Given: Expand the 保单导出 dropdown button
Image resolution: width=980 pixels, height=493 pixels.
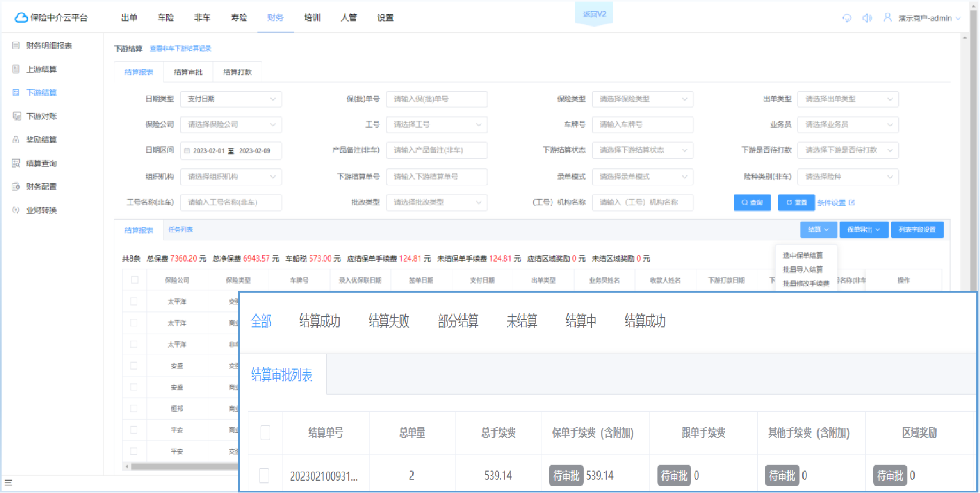Looking at the screenshot, I should point(864,230).
